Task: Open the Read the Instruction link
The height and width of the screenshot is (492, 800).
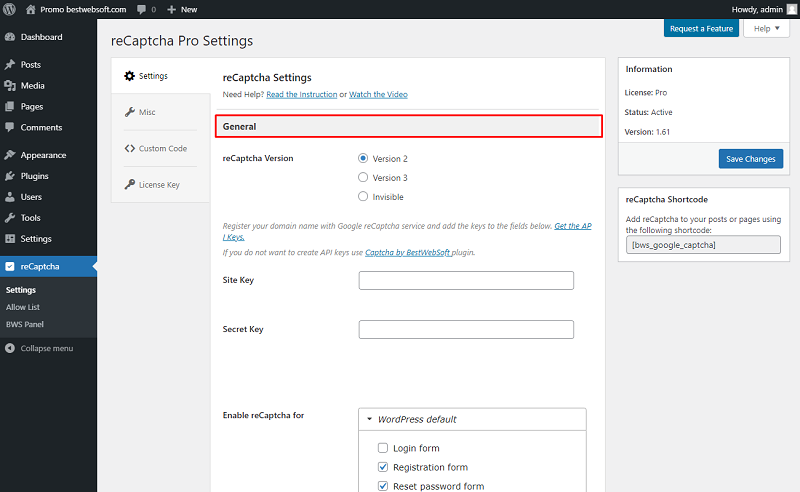Action: [x=302, y=94]
